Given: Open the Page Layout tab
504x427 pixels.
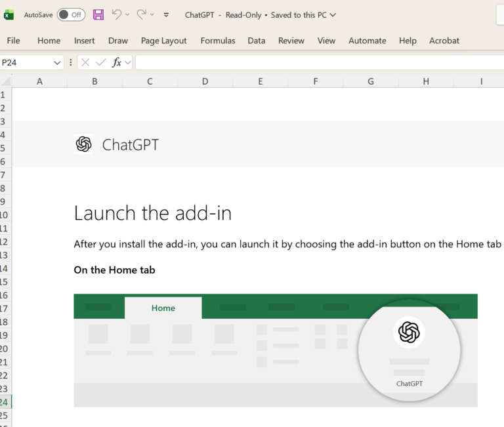Looking at the screenshot, I should pyautogui.click(x=163, y=41).
